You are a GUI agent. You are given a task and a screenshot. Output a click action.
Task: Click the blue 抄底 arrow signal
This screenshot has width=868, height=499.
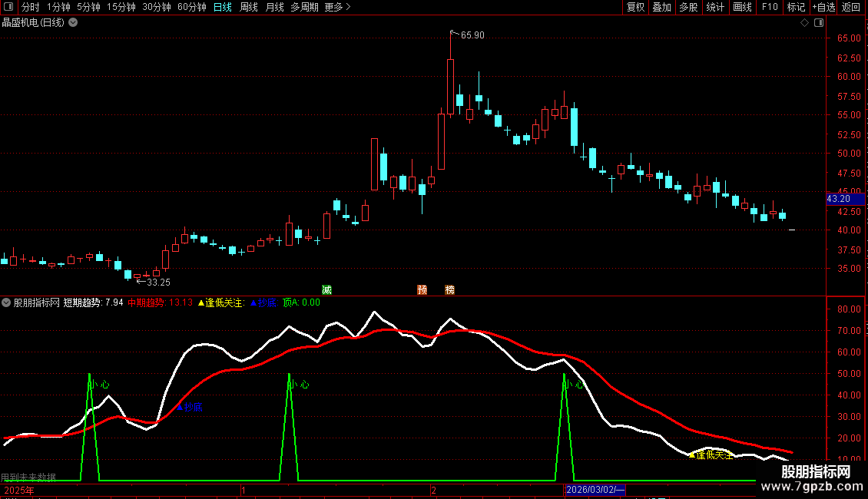[x=190, y=407]
